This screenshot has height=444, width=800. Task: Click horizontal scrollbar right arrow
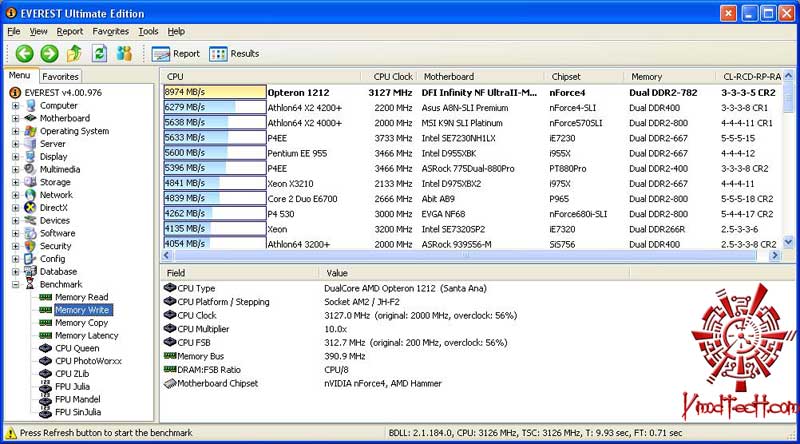click(x=775, y=255)
